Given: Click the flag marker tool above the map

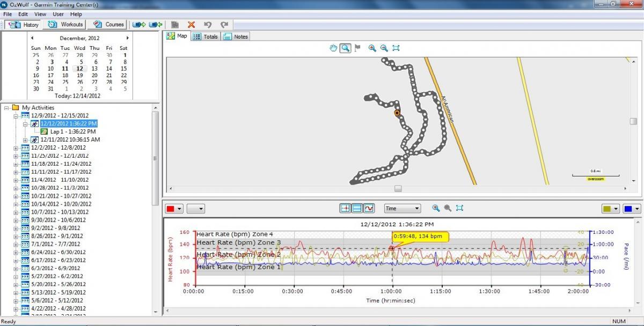Looking at the screenshot, I should coord(358,48).
